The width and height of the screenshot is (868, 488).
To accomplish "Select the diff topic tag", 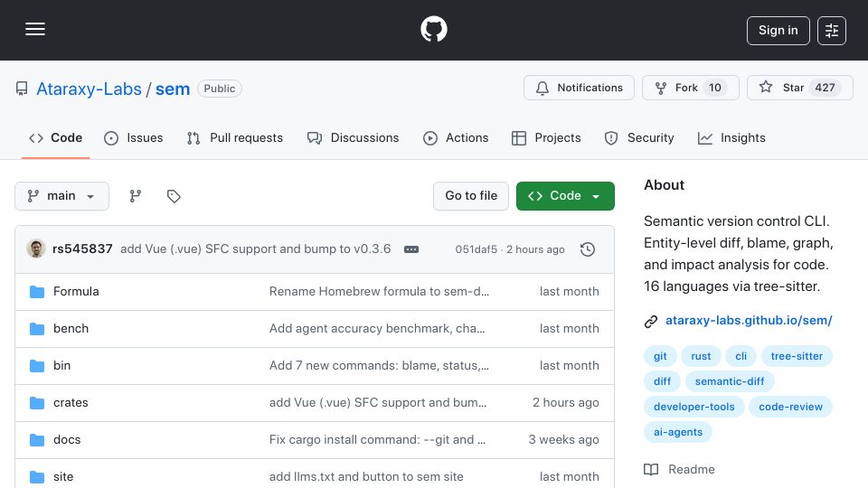I will pyautogui.click(x=662, y=381).
